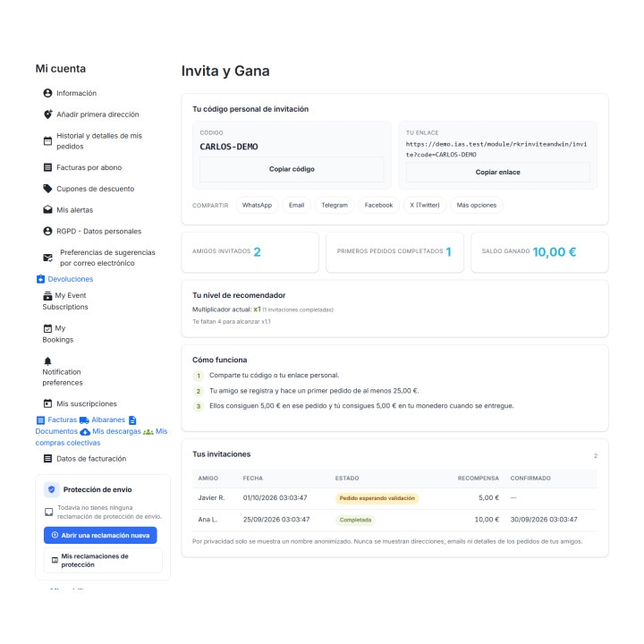Share the invitation via Telegram
The height and width of the screenshot is (644, 644).
[x=335, y=205]
